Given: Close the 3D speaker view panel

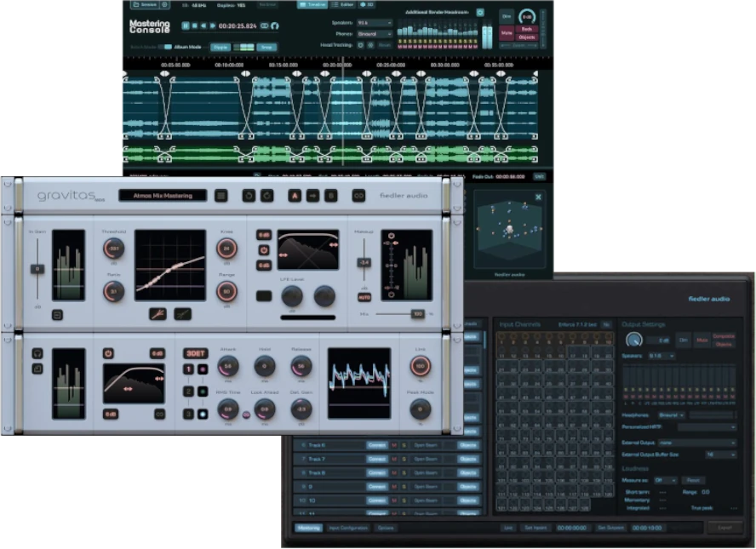Looking at the screenshot, I should (538, 197).
